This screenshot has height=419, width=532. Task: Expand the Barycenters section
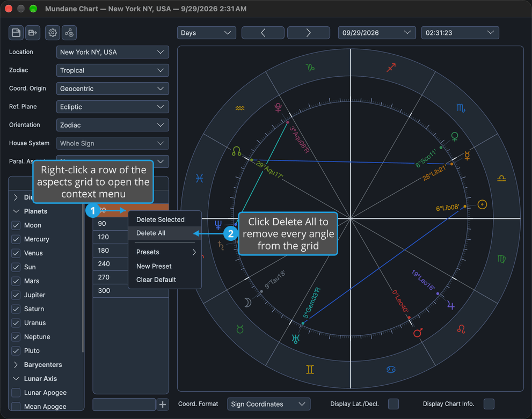16,365
